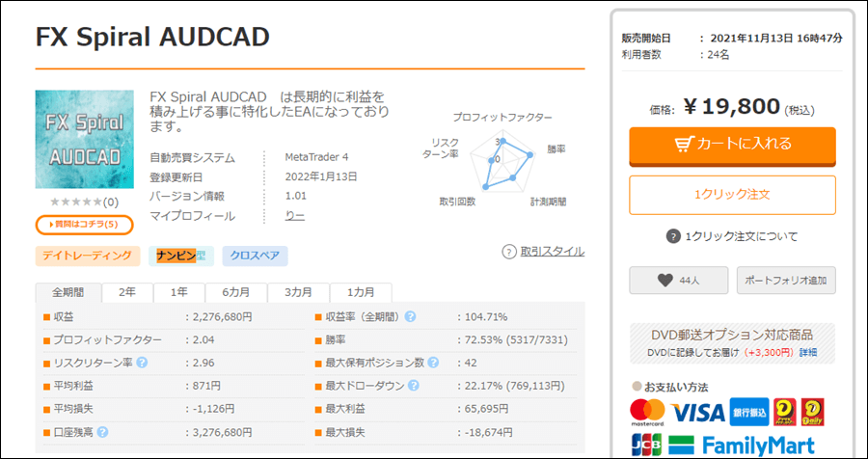Click the 利用者数 value 24名
Viewport: 868px width, 459px height.
(x=719, y=55)
